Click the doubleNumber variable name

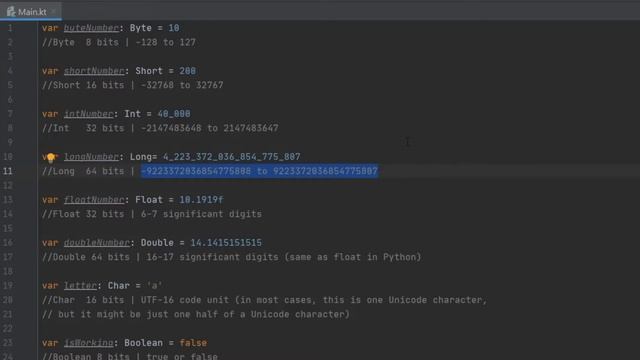(x=97, y=242)
